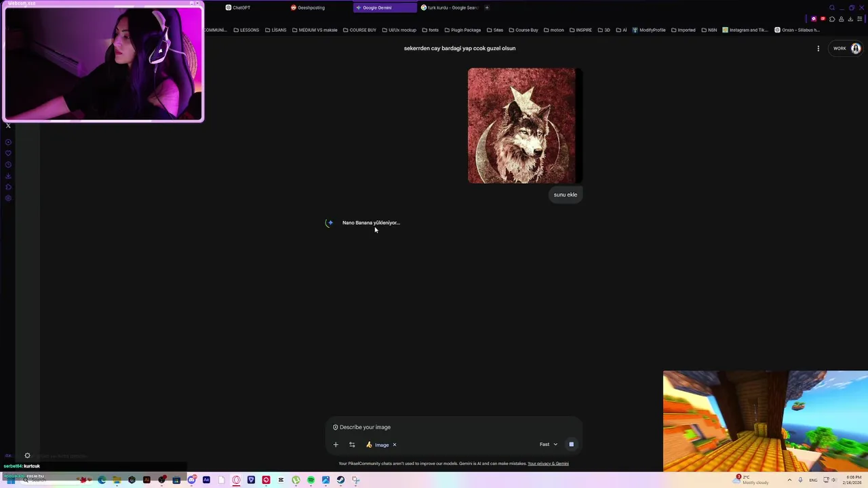The height and width of the screenshot is (488, 868).
Task: Switch to the Geeshposting tab
Action: [x=308, y=7]
